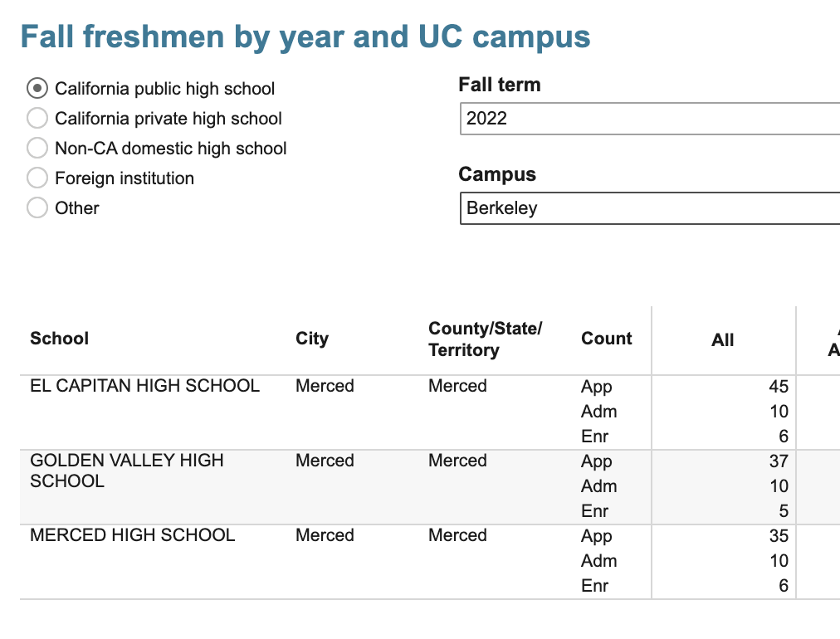Select the EL CAPITAN HIGH SCHOOL row
840x639 pixels.
click(144, 386)
